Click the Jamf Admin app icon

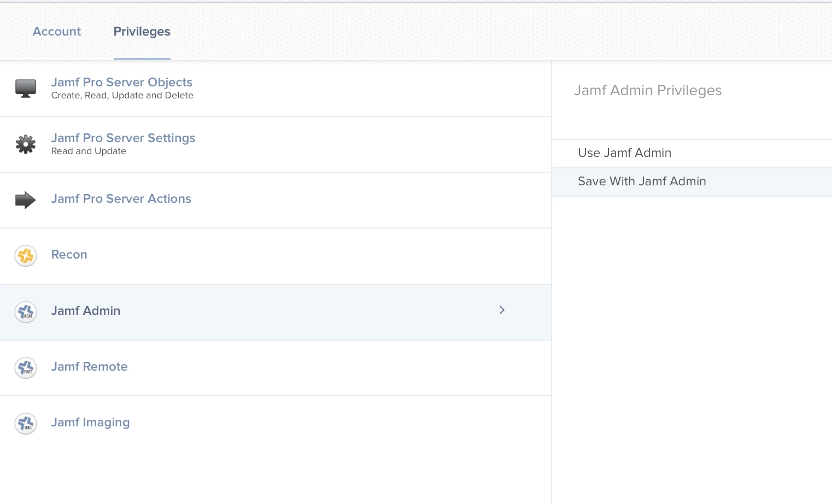(x=26, y=312)
